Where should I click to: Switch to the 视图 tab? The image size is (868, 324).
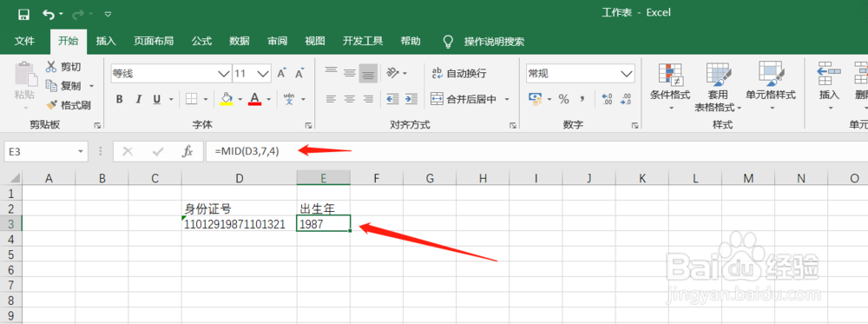315,41
